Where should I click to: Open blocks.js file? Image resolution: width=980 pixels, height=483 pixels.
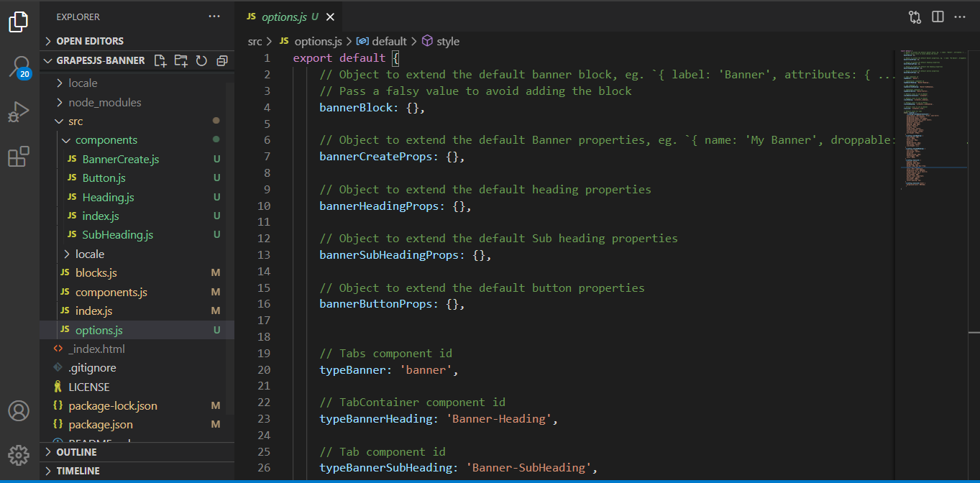pos(137,272)
